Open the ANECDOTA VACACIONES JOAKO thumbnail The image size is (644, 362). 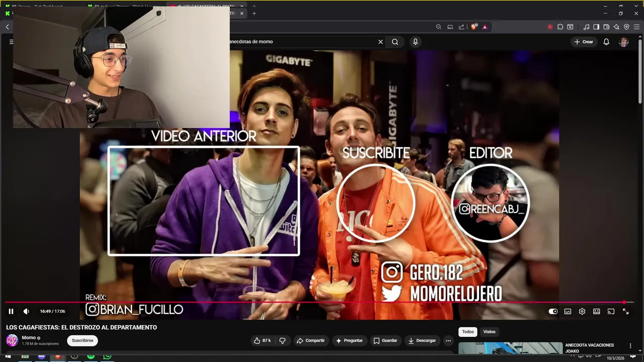click(x=510, y=348)
